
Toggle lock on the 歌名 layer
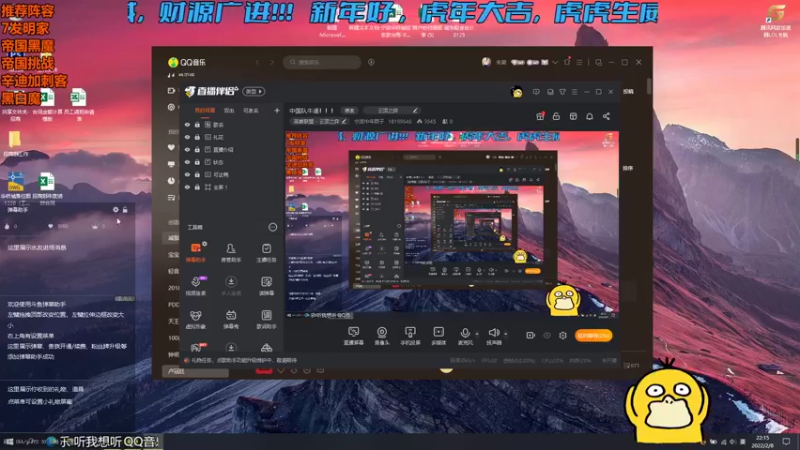pos(197,124)
